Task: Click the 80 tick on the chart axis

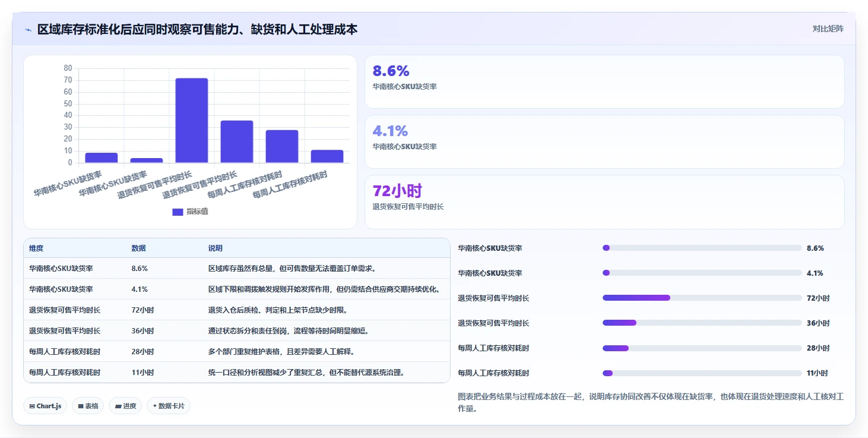Action: (x=68, y=68)
